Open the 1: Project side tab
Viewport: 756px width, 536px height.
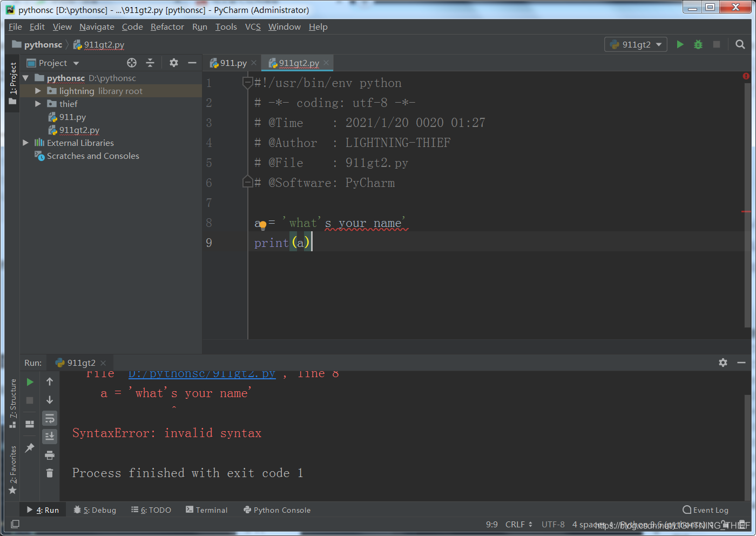(13, 84)
